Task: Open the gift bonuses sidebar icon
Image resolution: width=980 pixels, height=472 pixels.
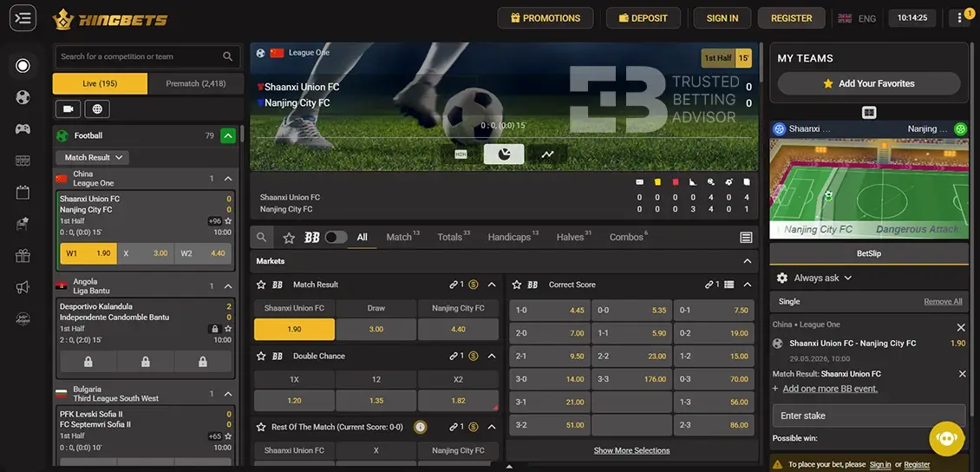Action: (x=23, y=256)
